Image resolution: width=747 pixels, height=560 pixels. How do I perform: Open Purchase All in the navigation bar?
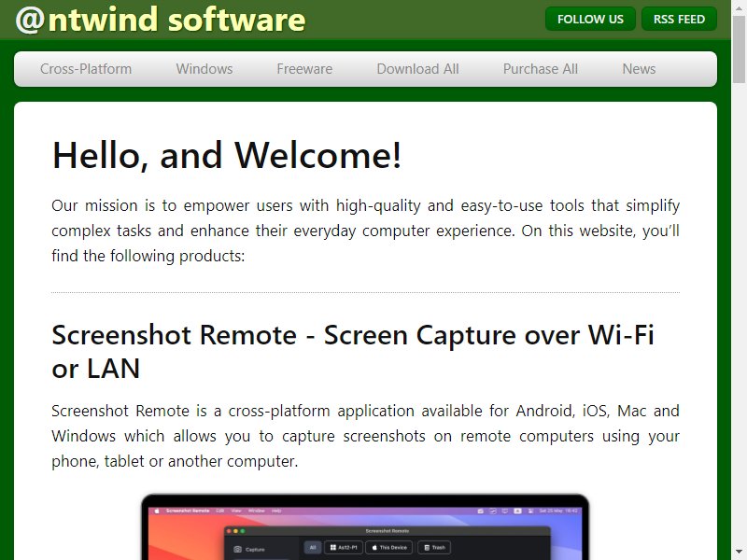coord(541,69)
